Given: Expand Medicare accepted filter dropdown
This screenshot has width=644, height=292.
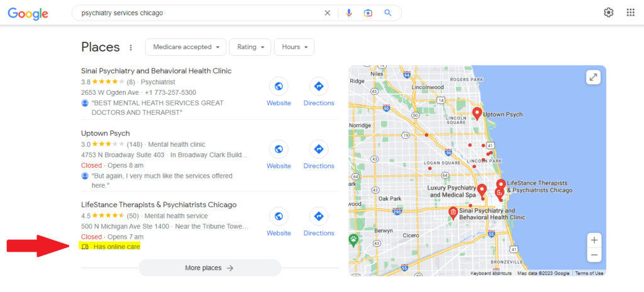Looking at the screenshot, I should [186, 47].
